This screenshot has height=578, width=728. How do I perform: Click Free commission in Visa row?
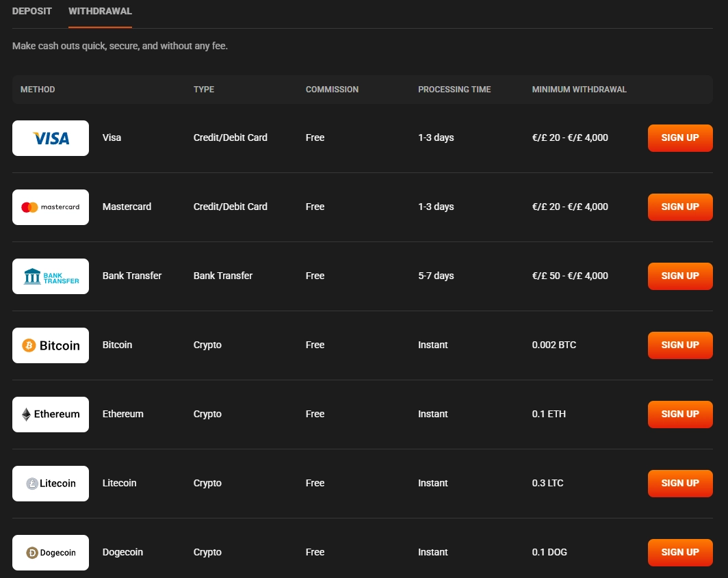point(315,138)
